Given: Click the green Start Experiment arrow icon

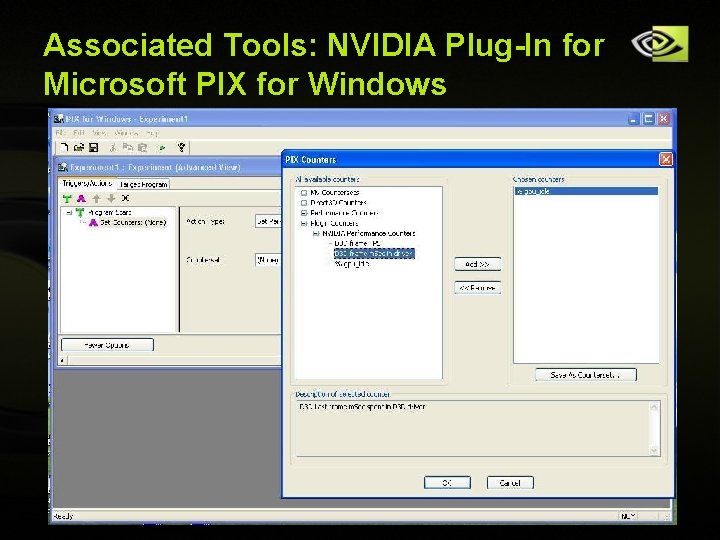Looking at the screenshot, I should point(162,147).
